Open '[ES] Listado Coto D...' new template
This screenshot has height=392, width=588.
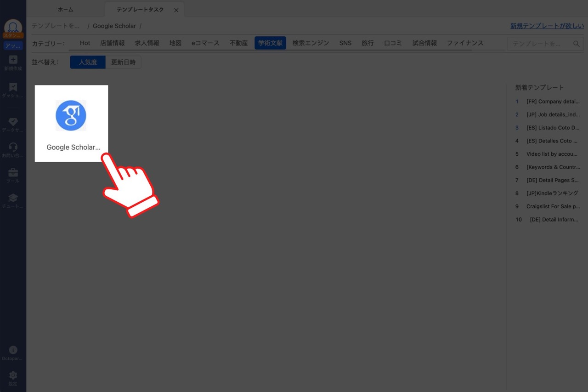[x=553, y=128]
